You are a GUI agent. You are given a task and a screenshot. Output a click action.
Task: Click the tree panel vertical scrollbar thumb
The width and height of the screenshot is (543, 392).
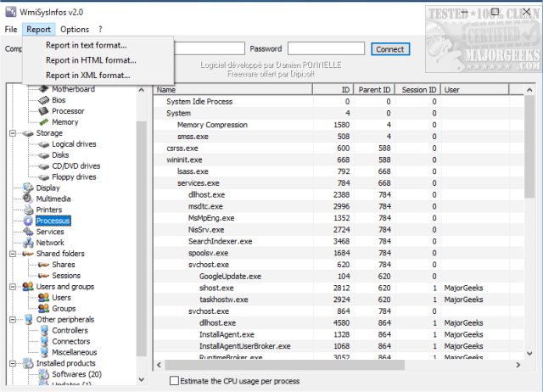pos(141,238)
